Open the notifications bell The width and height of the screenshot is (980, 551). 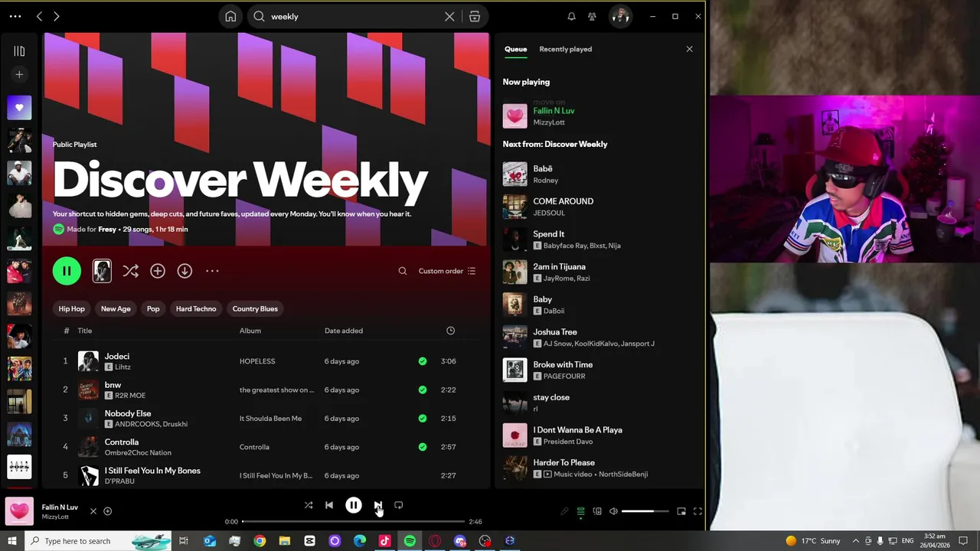coord(571,16)
